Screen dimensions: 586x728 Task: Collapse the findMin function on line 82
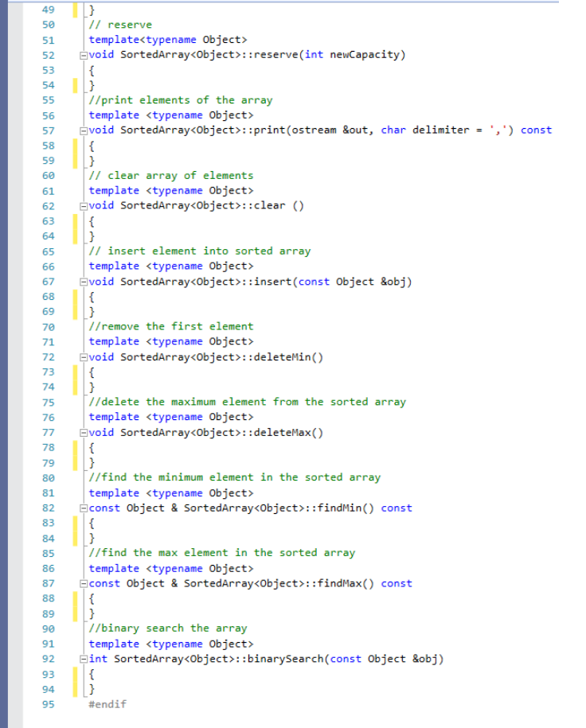(x=83, y=508)
